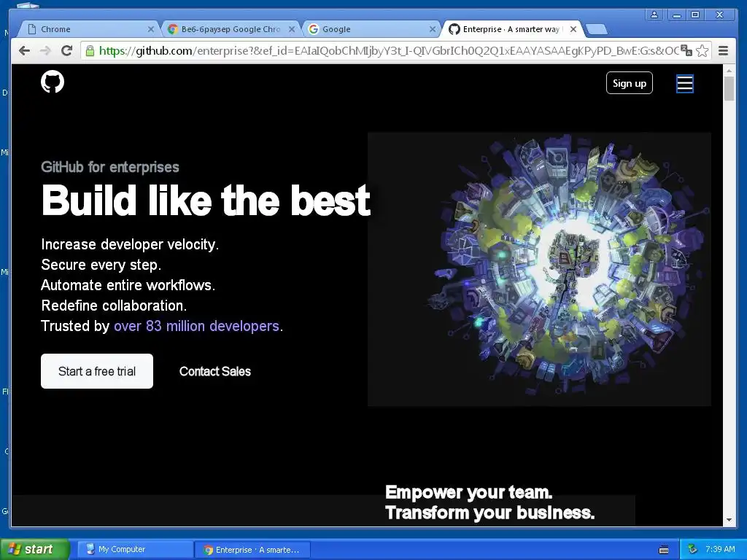Reload the page with the refresh icon
Screen dimensions: 747x560
point(66,50)
